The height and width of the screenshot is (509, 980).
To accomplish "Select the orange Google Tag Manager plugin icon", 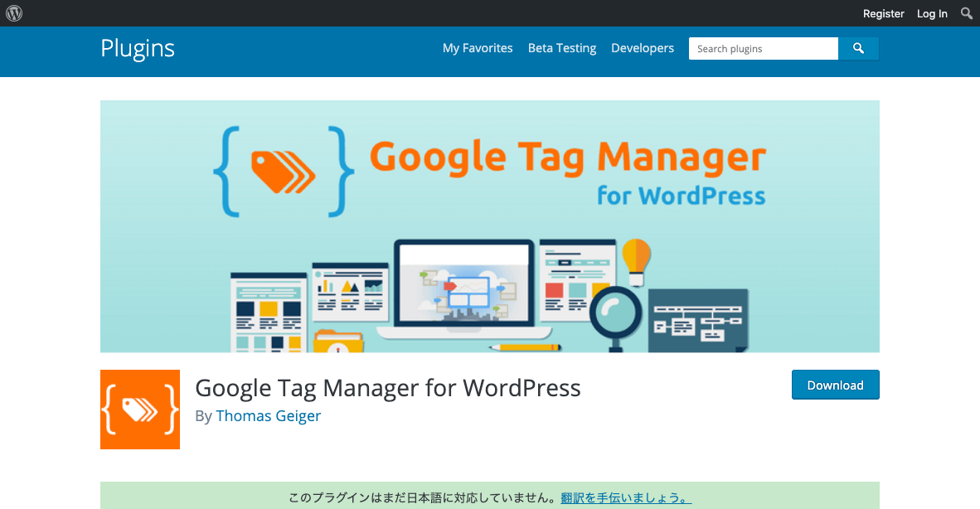I will click(139, 410).
